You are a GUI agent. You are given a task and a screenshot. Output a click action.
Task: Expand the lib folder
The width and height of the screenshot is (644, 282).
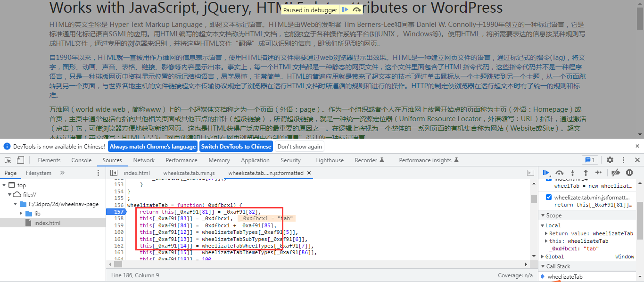tap(21, 214)
